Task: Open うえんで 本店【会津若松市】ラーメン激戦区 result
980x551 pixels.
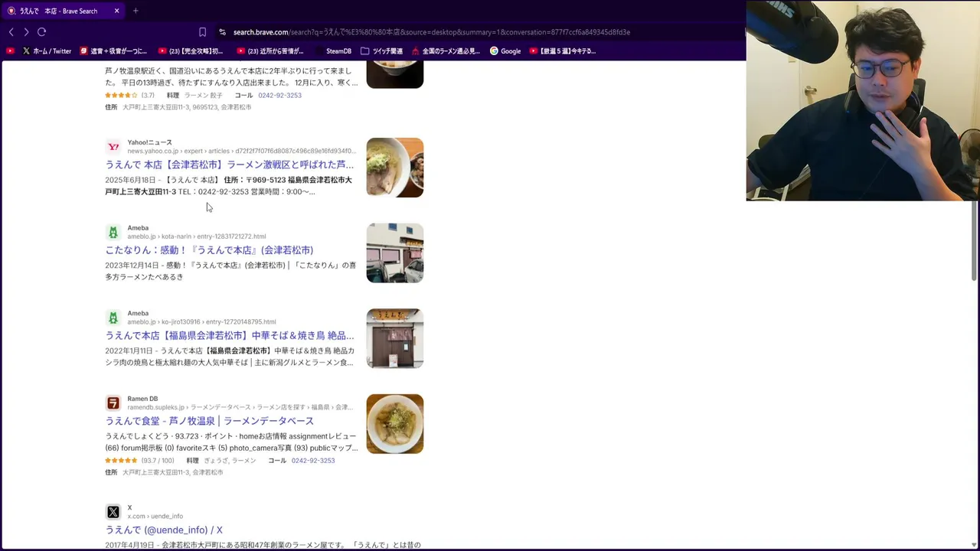Action: (230, 165)
